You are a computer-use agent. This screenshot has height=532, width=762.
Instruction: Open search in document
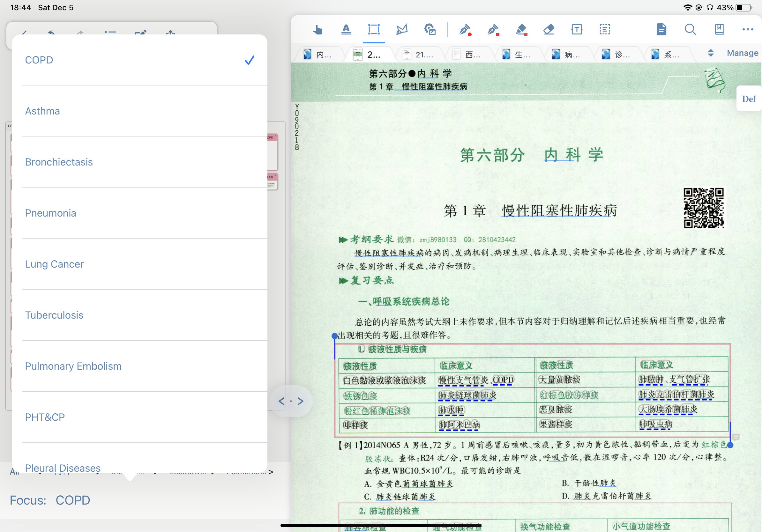pos(690,30)
